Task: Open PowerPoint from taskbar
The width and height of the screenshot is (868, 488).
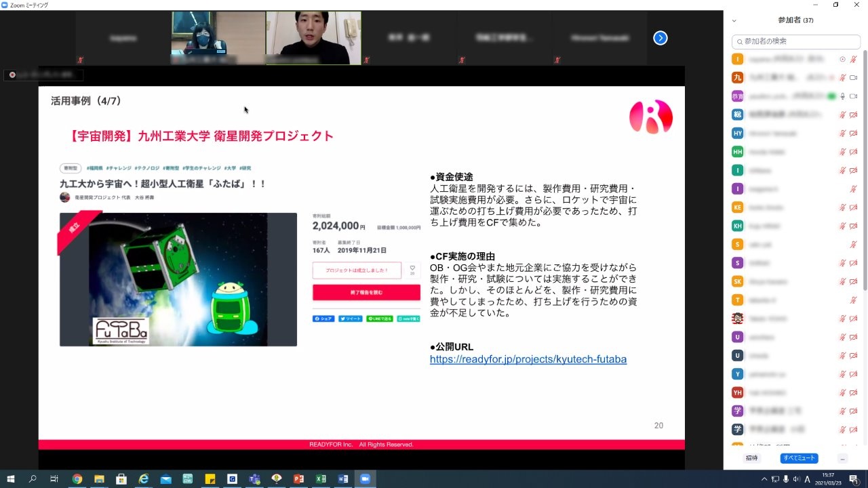Action: [298, 479]
